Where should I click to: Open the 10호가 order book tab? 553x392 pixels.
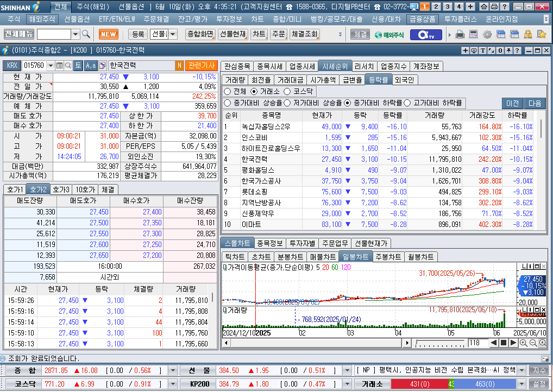pyautogui.click(x=85, y=189)
